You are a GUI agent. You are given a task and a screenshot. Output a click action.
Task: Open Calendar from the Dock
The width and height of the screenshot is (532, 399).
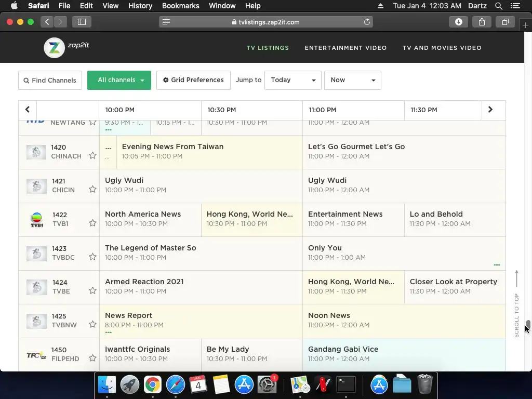198,385
